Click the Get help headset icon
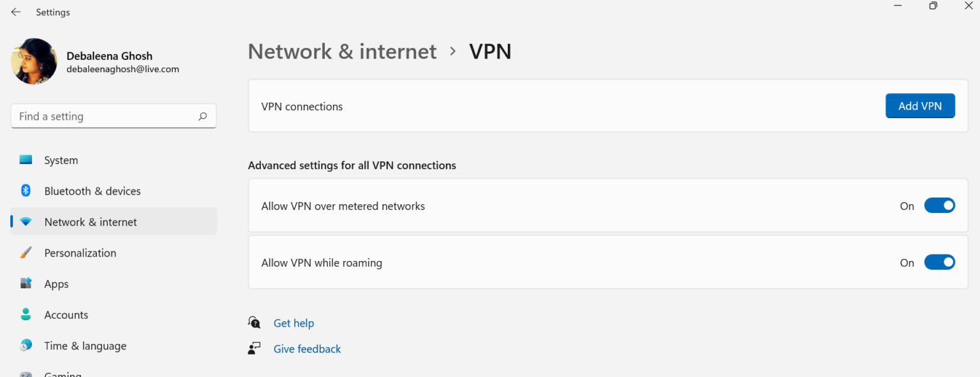 pos(254,322)
